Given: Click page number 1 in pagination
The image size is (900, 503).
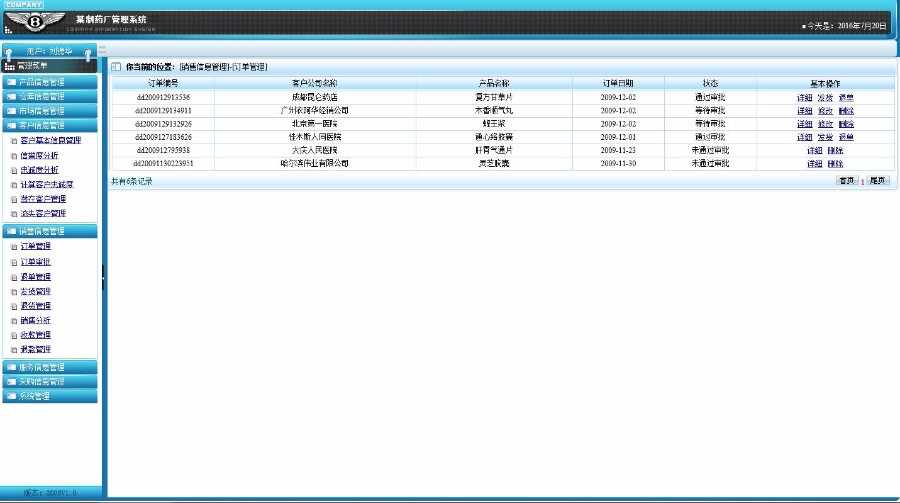Looking at the screenshot, I should click(862, 181).
